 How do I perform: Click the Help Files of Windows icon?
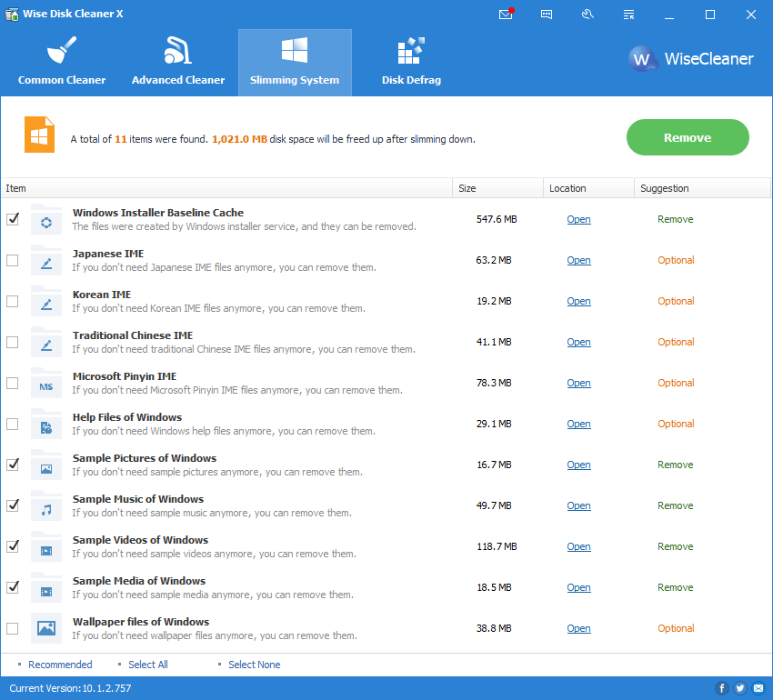click(46, 424)
